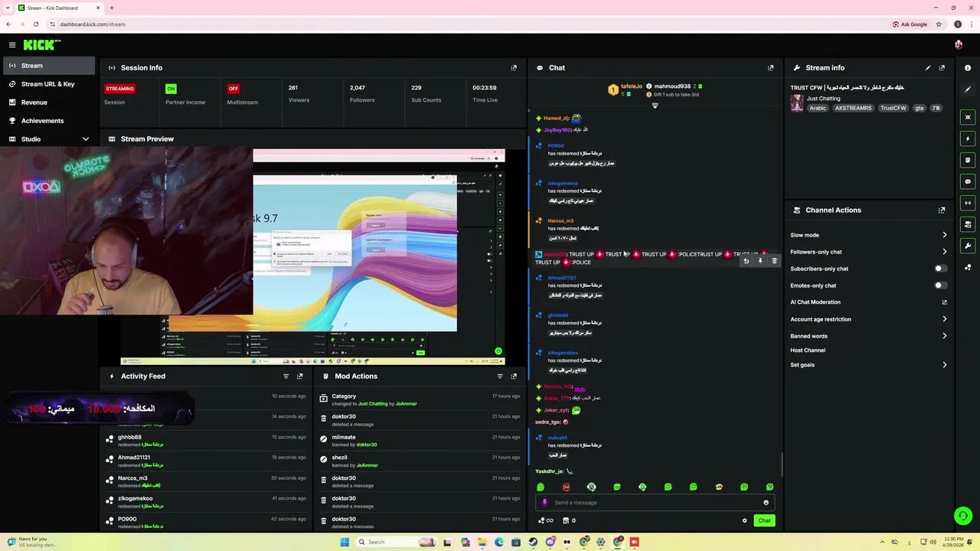Open Stream in left sidebar

coord(48,66)
